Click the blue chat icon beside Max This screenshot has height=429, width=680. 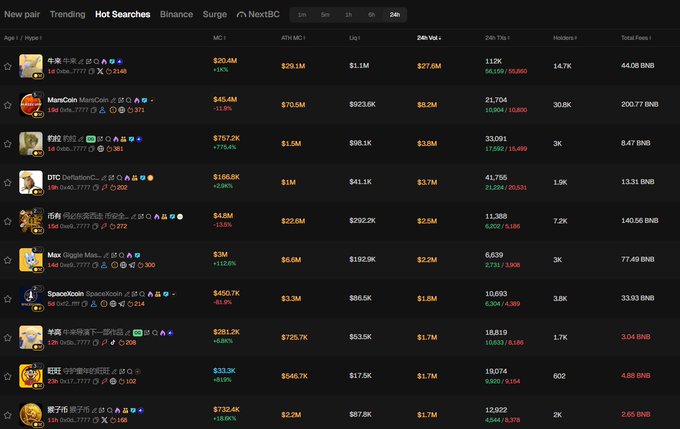tap(137, 255)
